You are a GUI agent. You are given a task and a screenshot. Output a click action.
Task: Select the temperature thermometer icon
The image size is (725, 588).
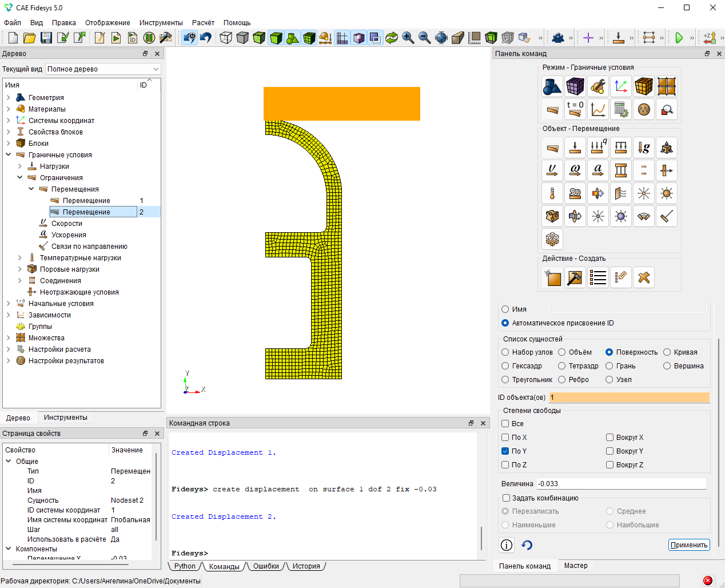click(x=552, y=193)
